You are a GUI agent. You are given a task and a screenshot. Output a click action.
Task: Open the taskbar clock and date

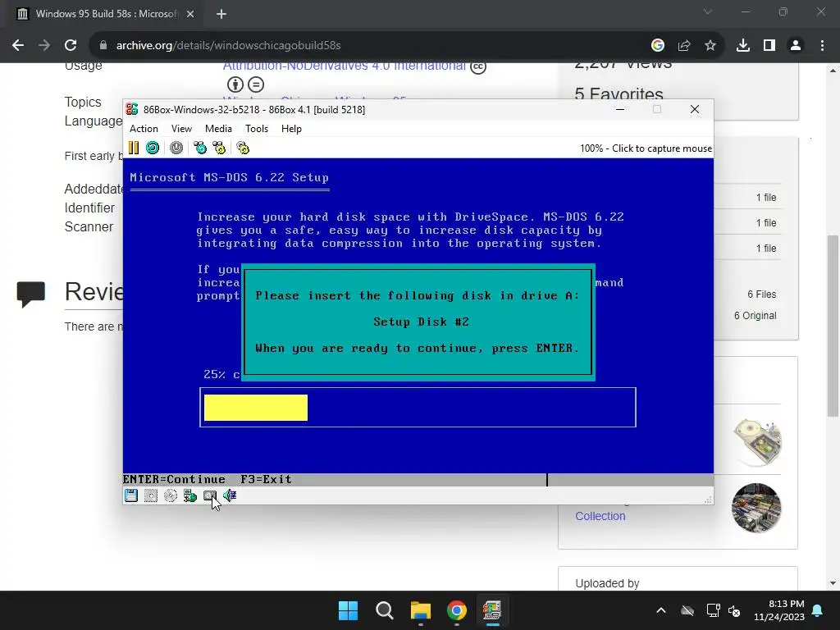tap(779, 610)
